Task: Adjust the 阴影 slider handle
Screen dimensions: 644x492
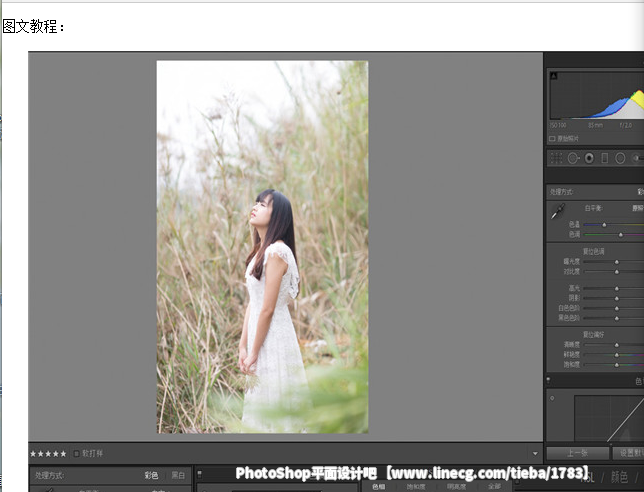Action: [x=616, y=299]
